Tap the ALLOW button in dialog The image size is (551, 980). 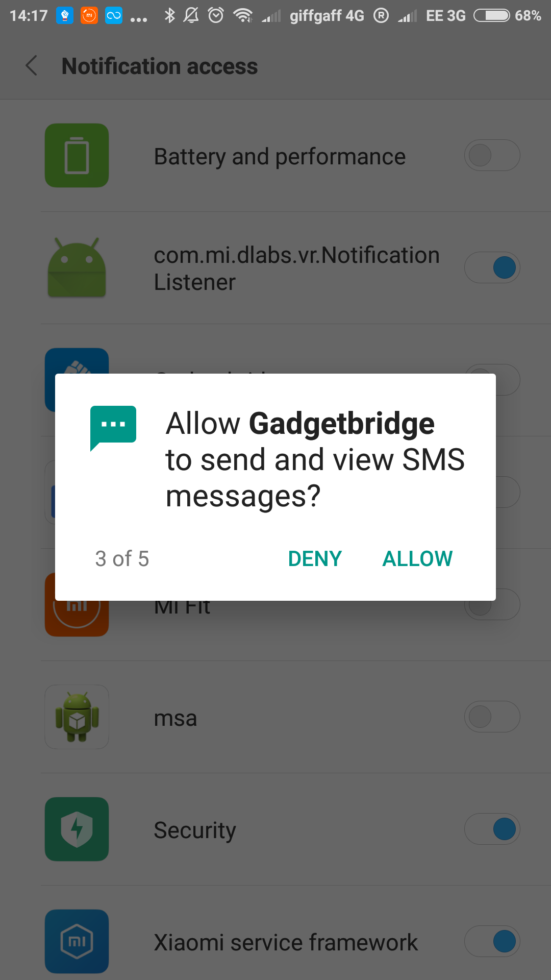[x=417, y=559]
